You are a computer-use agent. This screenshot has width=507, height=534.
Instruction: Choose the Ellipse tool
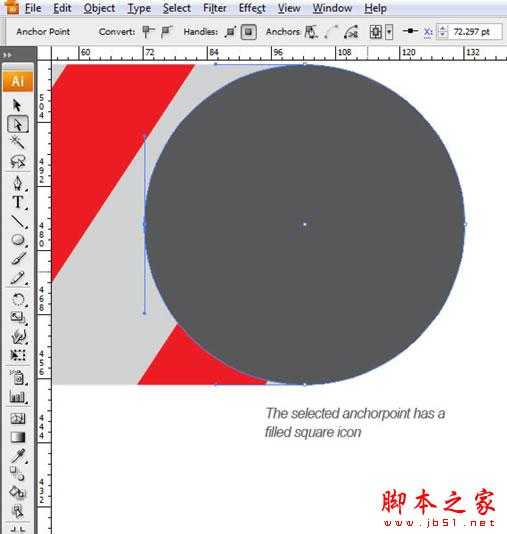[18, 240]
